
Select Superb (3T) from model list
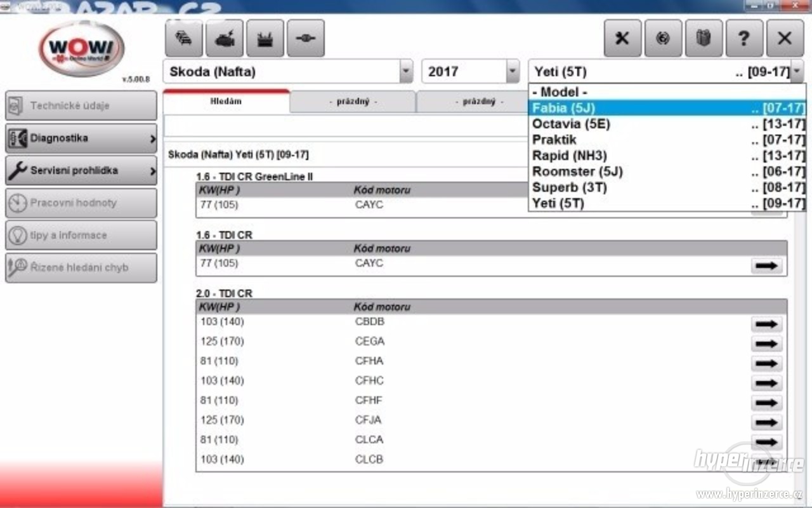667,187
